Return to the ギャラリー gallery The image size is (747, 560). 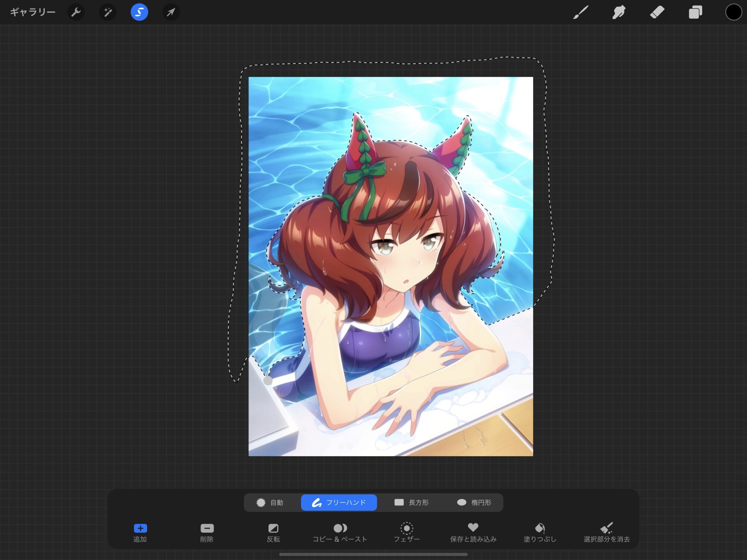pyautogui.click(x=33, y=12)
